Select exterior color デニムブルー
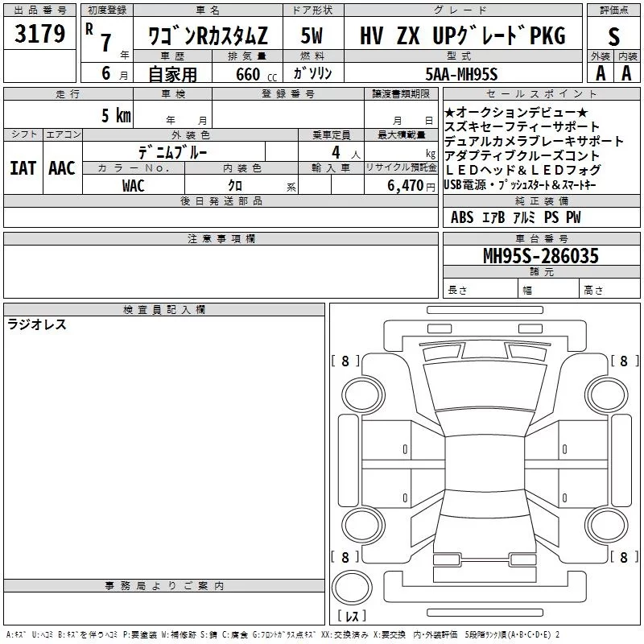 [x=173, y=152]
